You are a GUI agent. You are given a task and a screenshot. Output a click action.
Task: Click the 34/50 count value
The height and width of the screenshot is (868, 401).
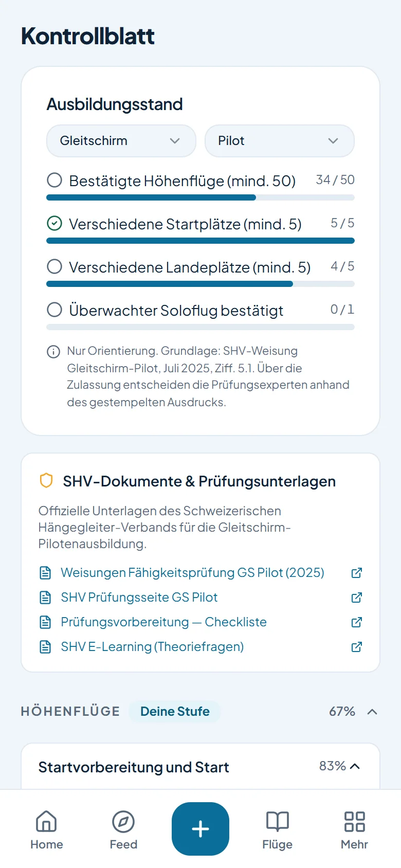[335, 180]
